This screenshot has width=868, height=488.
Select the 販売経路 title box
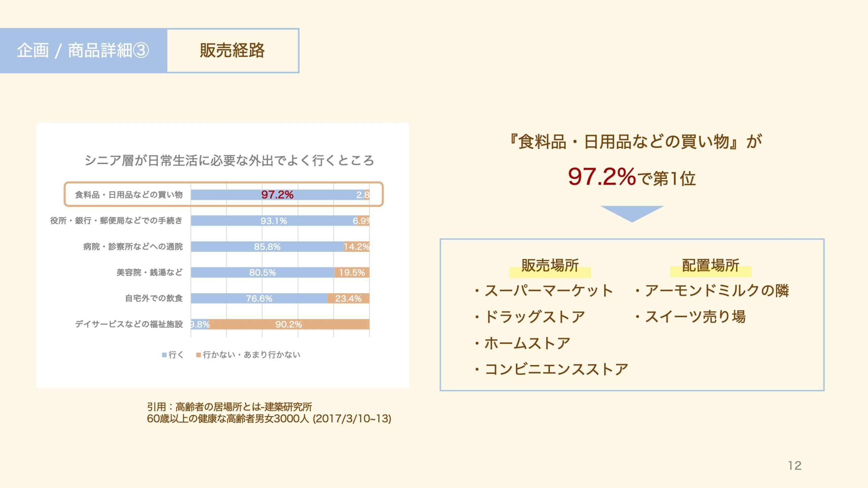pyautogui.click(x=233, y=50)
